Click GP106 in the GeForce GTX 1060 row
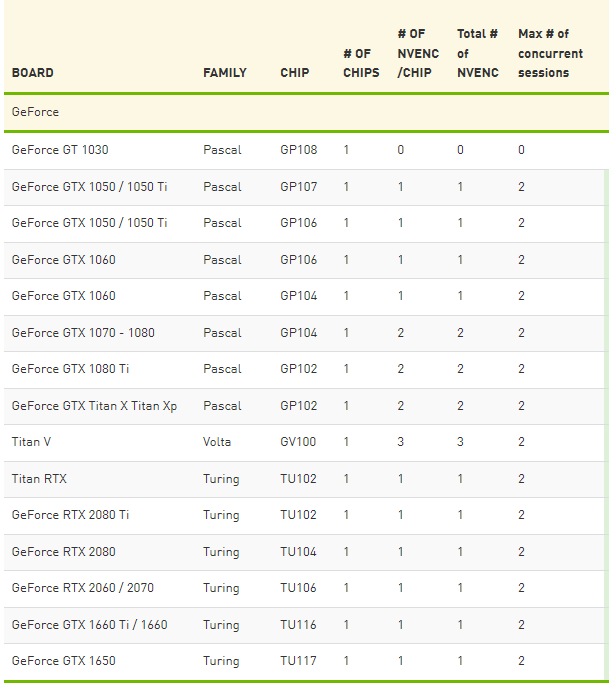The width and height of the screenshot is (609, 683). point(298,260)
